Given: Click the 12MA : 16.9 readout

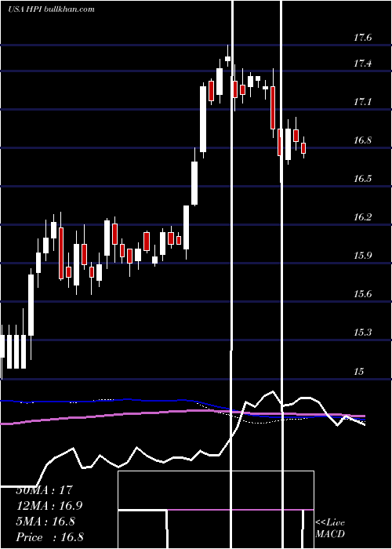Looking at the screenshot, I should 49,506.
